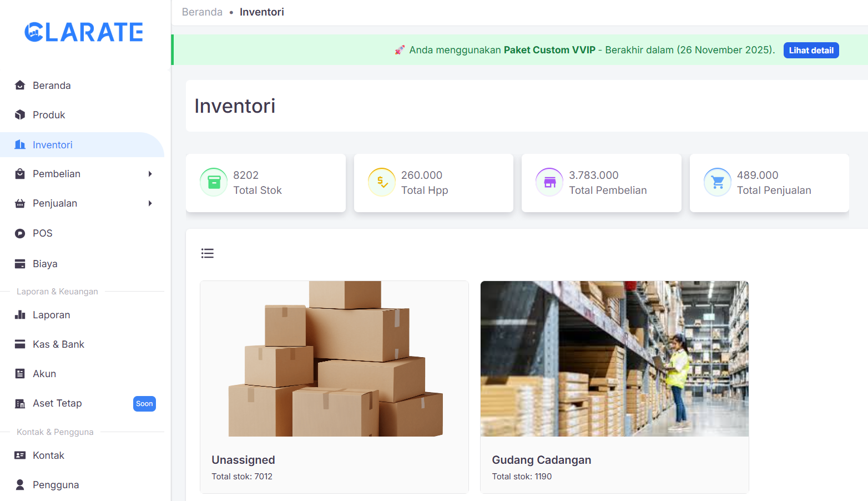Click the yellow Total Hpp dollar icon
Image resolution: width=868 pixels, height=501 pixels.
[382, 182]
